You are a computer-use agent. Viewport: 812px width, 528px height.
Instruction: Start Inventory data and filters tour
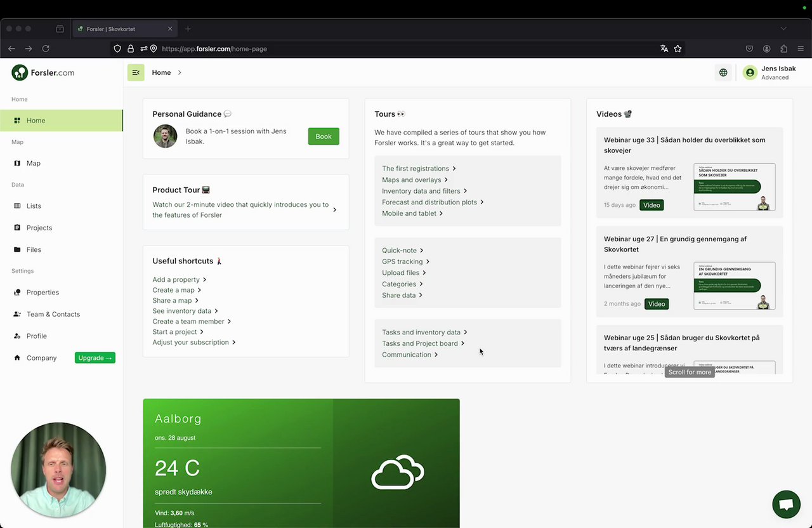click(424, 191)
